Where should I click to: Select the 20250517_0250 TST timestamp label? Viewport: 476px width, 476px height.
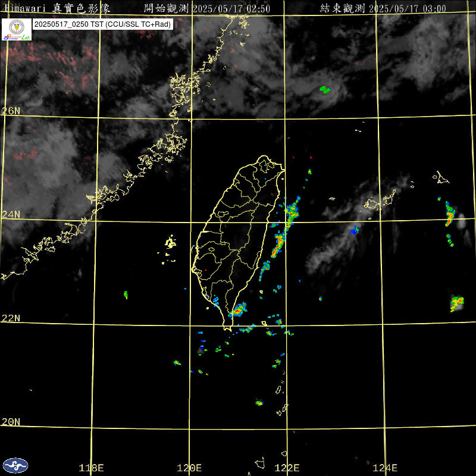(x=103, y=24)
